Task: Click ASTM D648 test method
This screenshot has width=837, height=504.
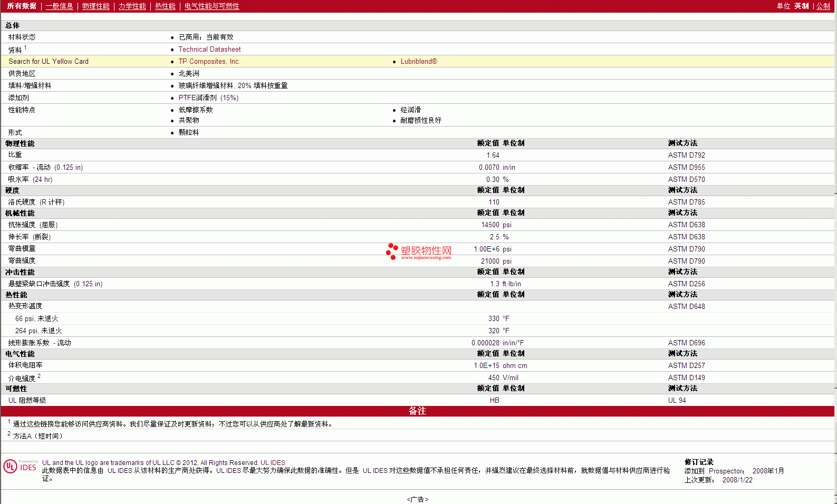Action: point(686,307)
